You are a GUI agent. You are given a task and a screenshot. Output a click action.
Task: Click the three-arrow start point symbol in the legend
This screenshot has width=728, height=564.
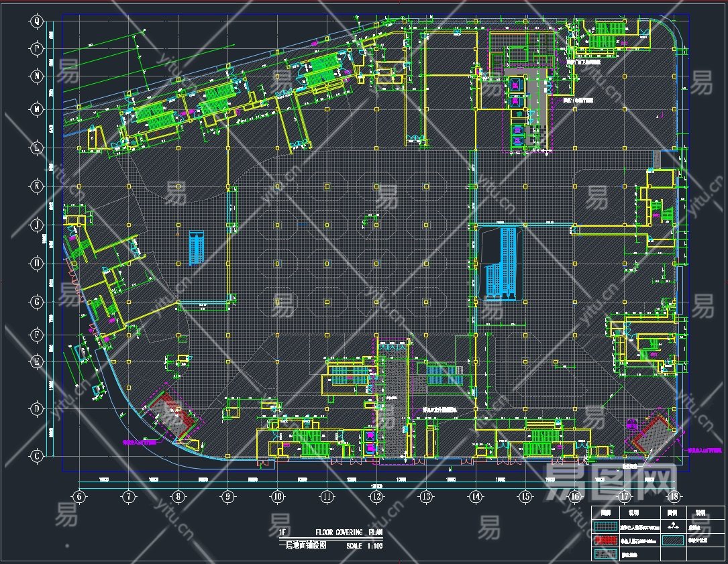[673, 526]
